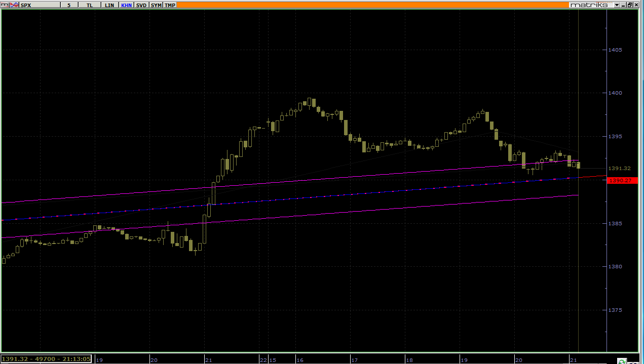Click the SPX symbol field
Screen dimensions: 644x364
[x=40, y=5]
